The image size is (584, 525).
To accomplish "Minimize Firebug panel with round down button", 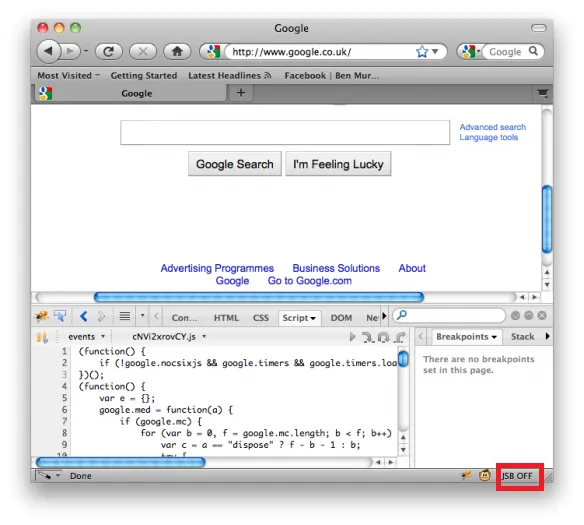I will click(x=515, y=316).
